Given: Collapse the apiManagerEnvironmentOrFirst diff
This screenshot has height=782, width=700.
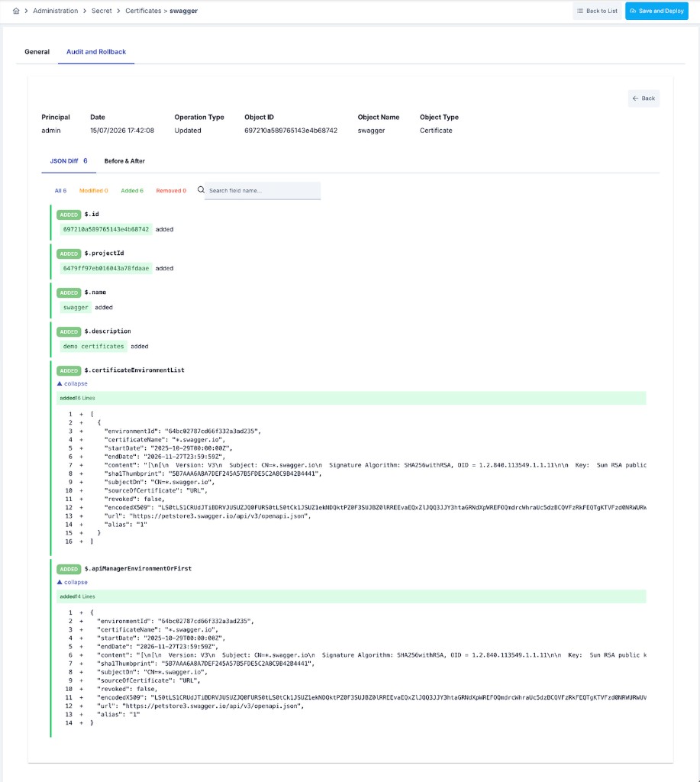Looking at the screenshot, I should click(x=73, y=582).
